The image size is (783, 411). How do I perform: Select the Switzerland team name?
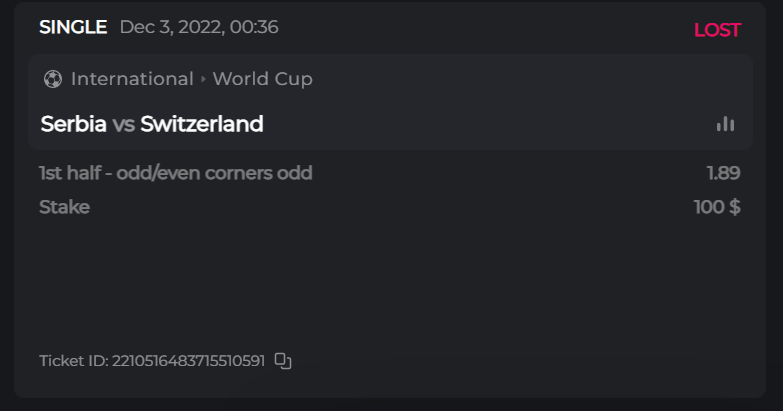202,124
